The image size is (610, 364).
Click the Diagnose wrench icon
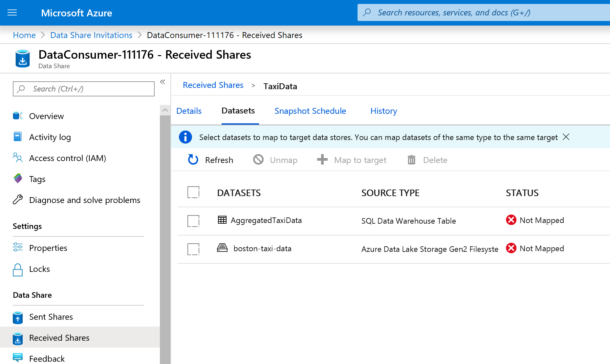[18, 200]
